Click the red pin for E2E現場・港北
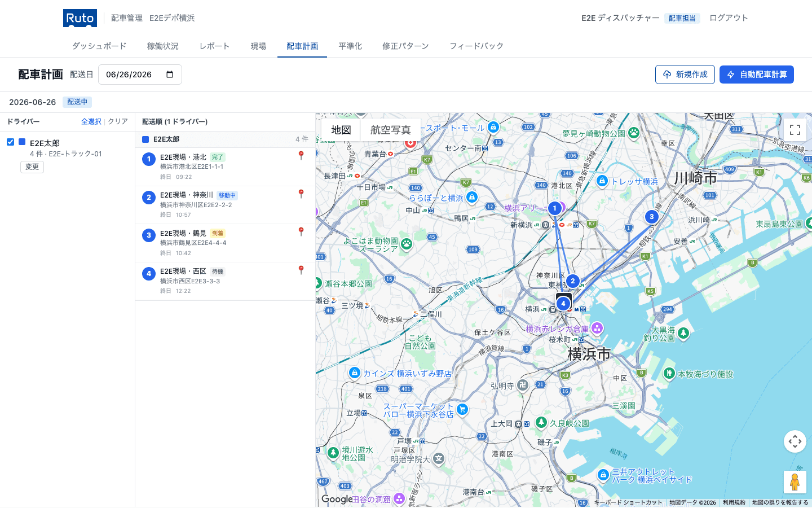 pos(301,155)
